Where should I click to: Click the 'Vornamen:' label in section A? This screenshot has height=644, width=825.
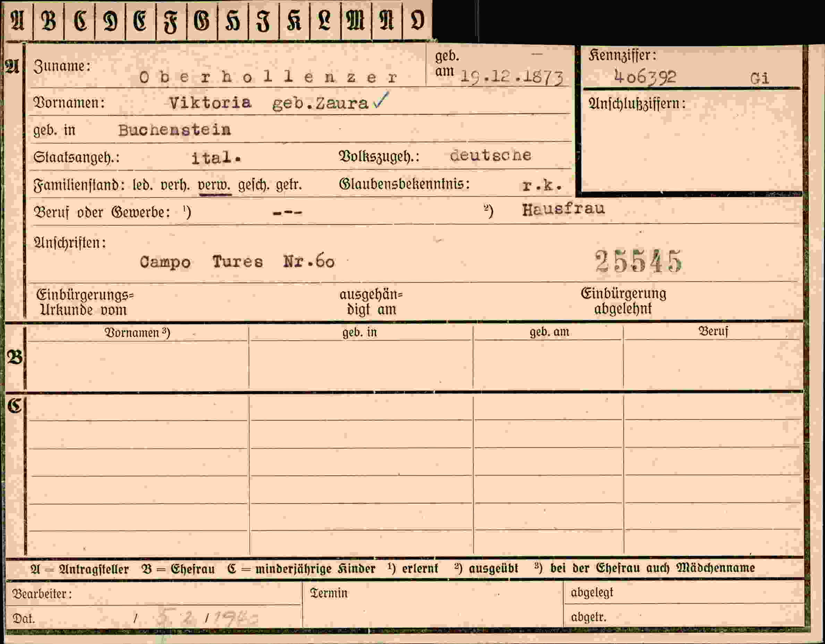click(x=69, y=102)
